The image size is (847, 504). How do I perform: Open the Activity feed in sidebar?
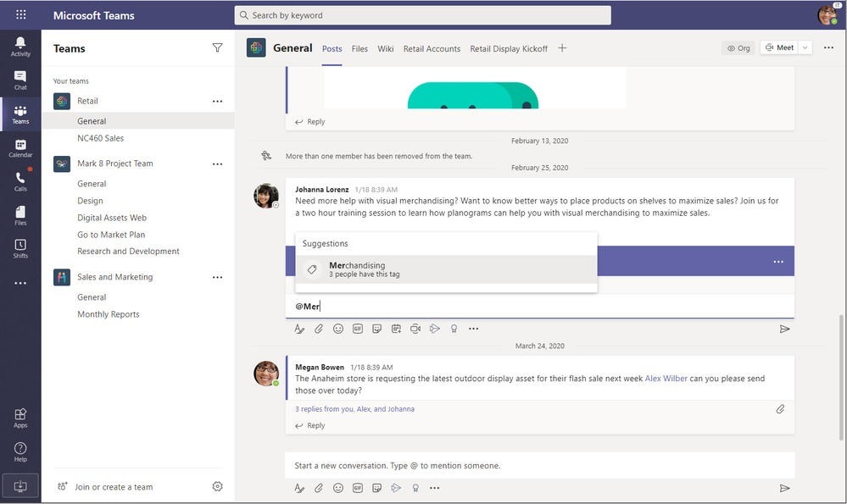coord(20,46)
